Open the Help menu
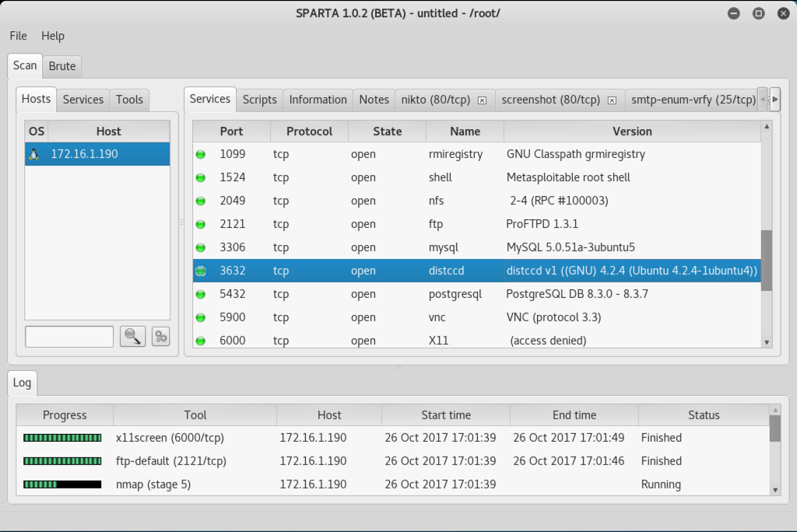Image resolution: width=797 pixels, height=532 pixels. (53, 36)
